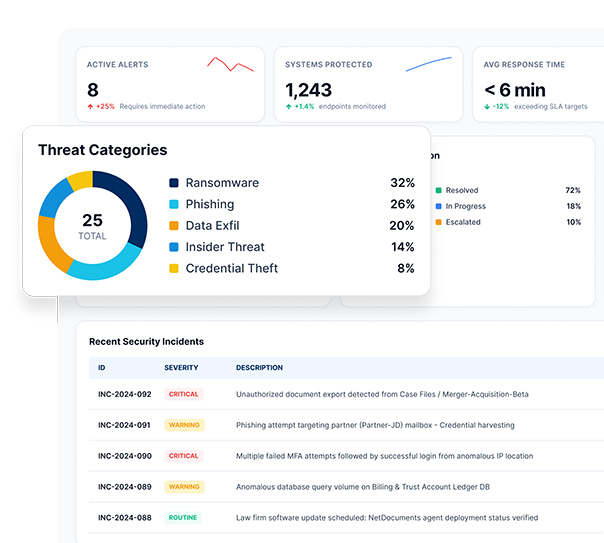Screen dimensions: 604x543
Task: Click the unauthorized document export description
Action: tap(382, 394)
